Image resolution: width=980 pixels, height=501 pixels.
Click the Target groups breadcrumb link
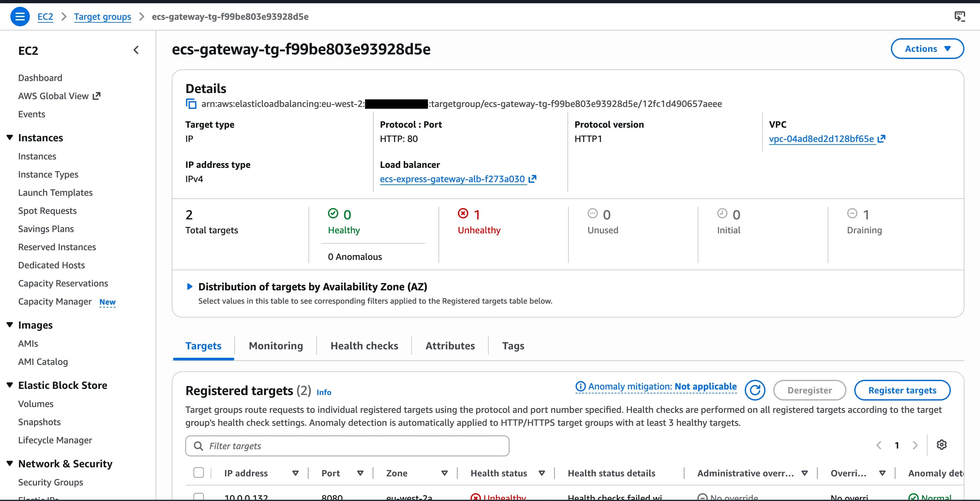coord(102,17)
